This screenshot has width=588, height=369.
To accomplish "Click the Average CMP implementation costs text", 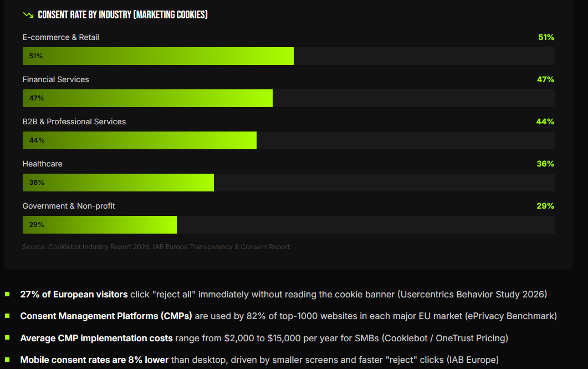I will [96, 338].
